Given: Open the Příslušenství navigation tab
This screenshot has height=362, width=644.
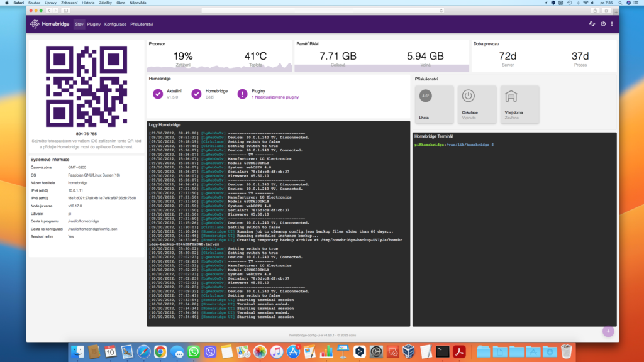Looking at the screenshot, I should 142,25.
